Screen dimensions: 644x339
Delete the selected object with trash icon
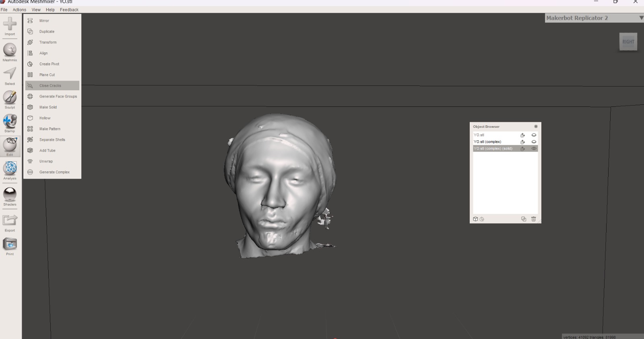click(x=534, y=219)
